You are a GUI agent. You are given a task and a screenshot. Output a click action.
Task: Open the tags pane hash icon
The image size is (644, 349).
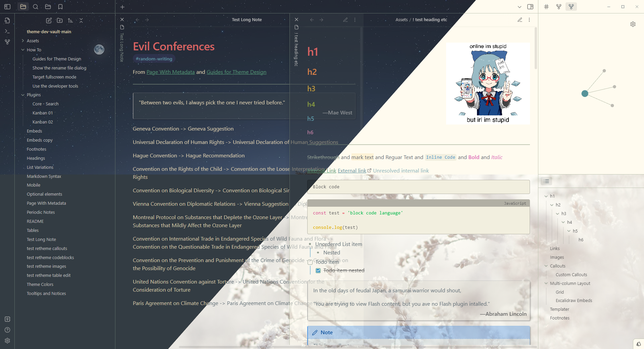coord(546,7)
